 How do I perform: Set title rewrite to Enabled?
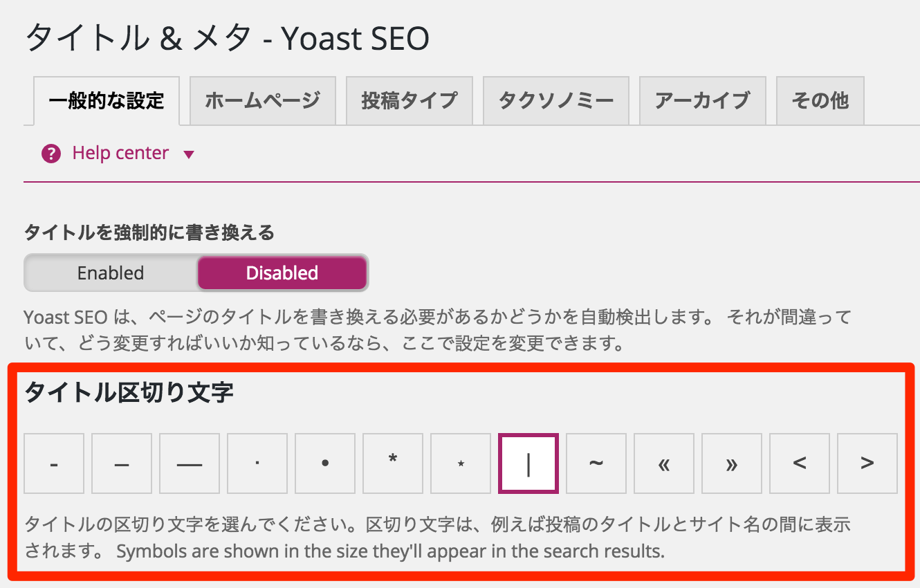click(x=111, y=273)
